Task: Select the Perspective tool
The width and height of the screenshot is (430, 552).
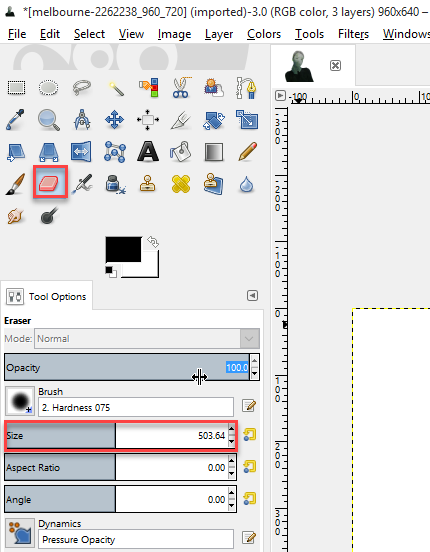Action: coord(49,152)
